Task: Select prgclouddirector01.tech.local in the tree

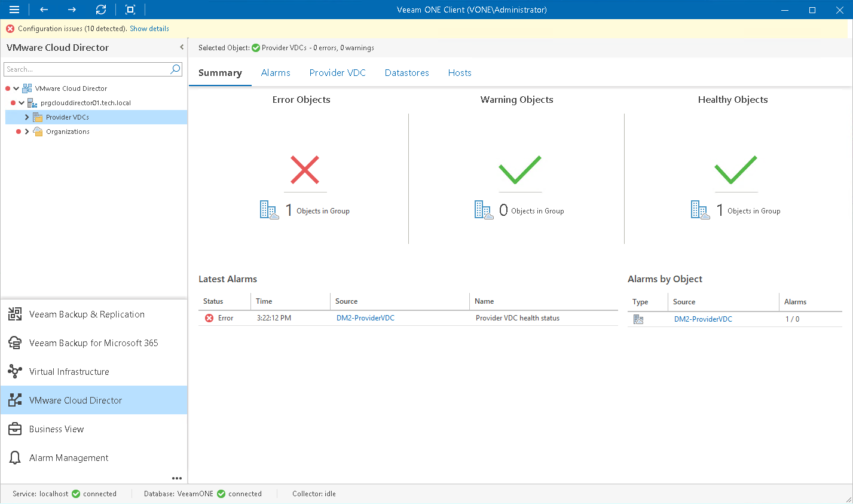Action: coord(85,103)
